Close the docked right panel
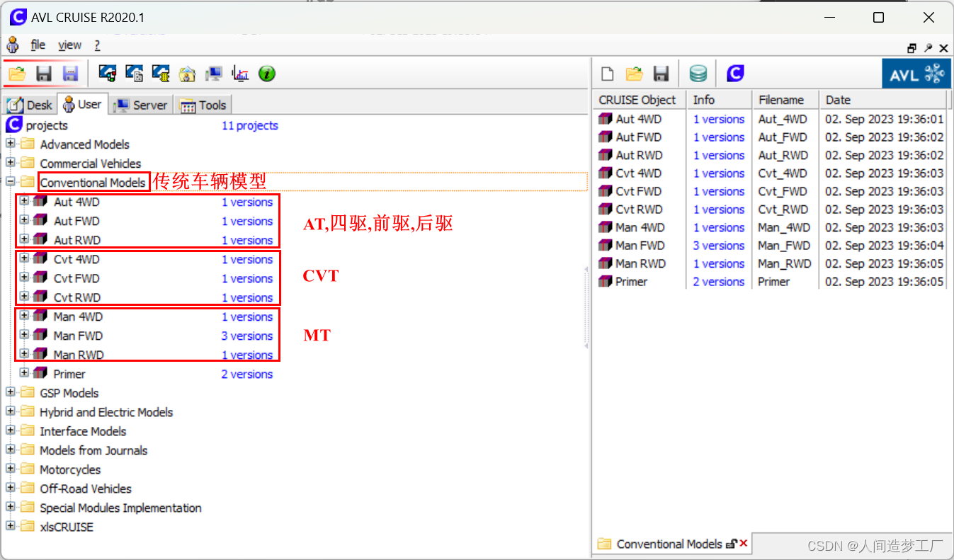 click(943, 48)
